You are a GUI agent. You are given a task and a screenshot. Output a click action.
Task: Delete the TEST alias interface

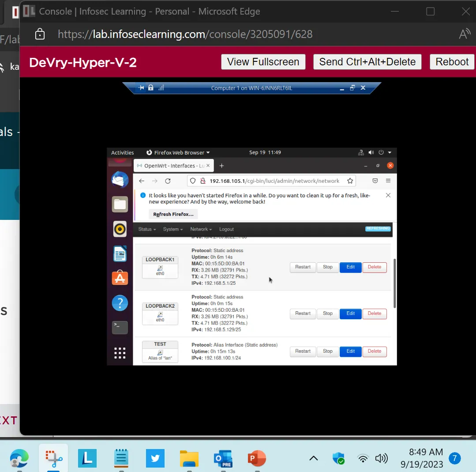[374, 351]
